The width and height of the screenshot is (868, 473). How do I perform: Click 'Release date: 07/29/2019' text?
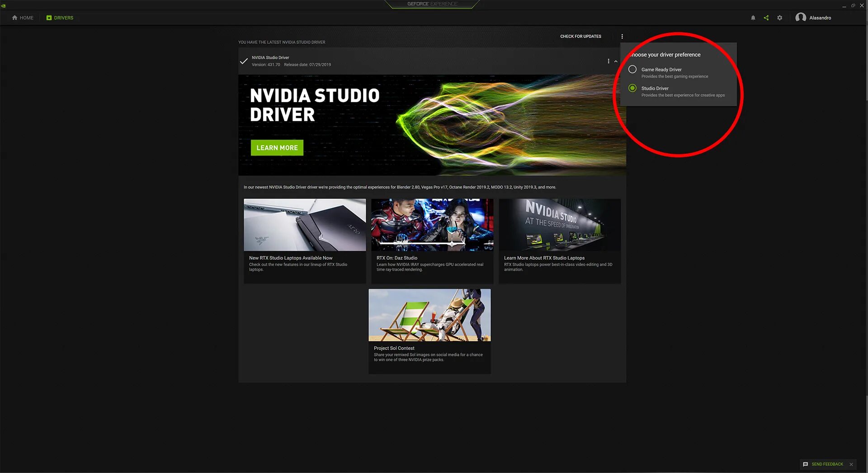click(307, 65)
